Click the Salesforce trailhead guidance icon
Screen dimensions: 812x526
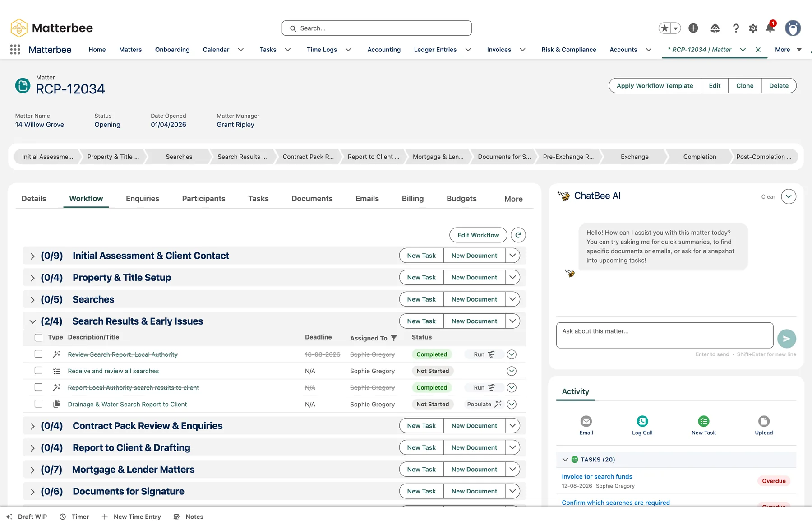[x=715, y=28]
